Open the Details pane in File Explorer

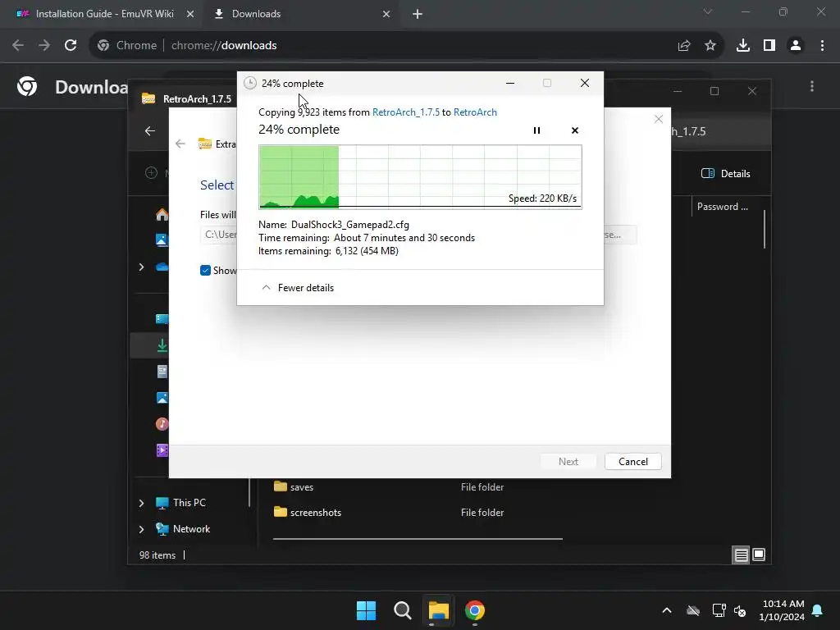725,173
